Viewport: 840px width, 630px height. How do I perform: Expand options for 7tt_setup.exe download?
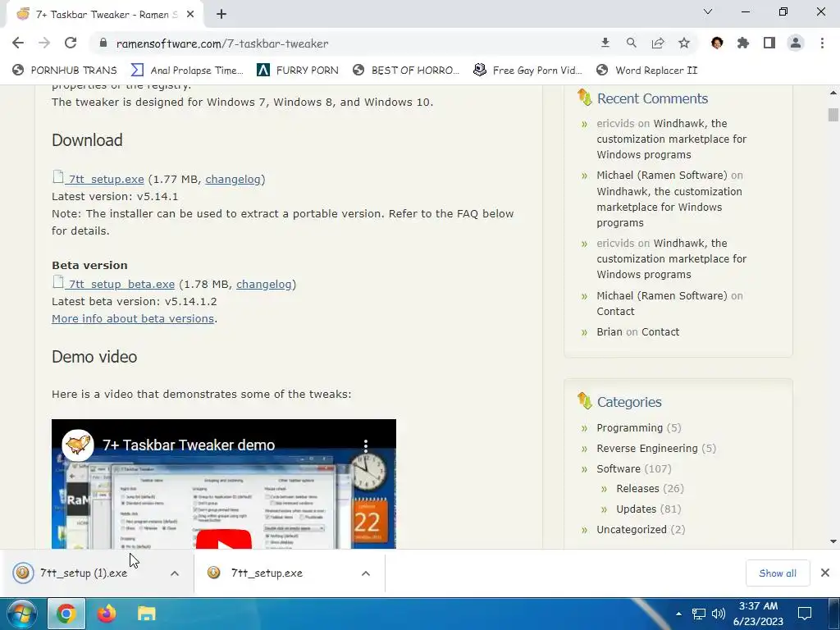click(x=366, y=573)
